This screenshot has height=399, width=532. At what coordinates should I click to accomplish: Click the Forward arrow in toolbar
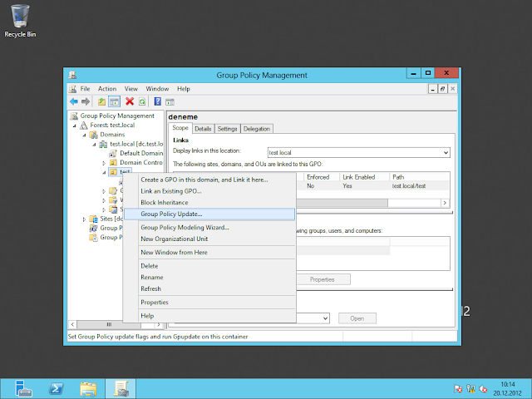coord(85,101)
